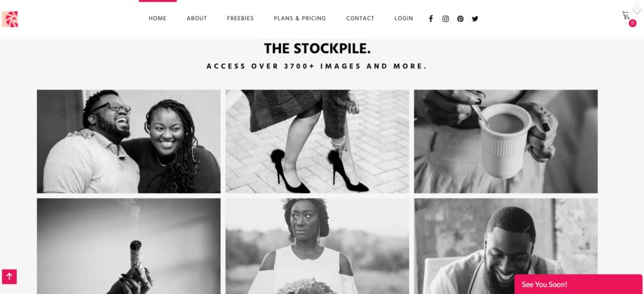Viewport: 644px width, 294px height.
Task: Open the Freebies menu item
Action: coord(240,18)
